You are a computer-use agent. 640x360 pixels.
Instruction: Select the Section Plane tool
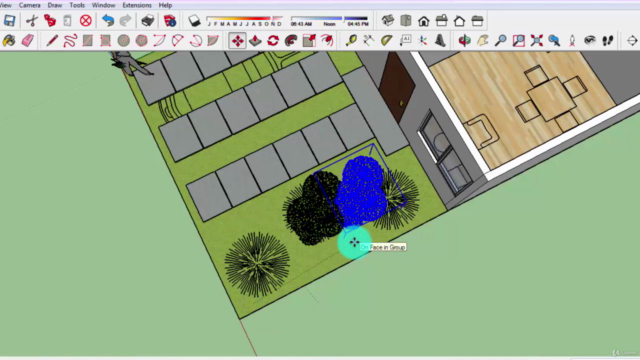[x=632, y=41]
